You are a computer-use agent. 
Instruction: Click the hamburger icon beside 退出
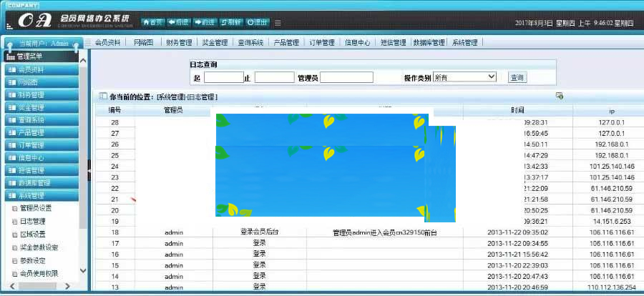pyautogui.click(x=278, y=23)
